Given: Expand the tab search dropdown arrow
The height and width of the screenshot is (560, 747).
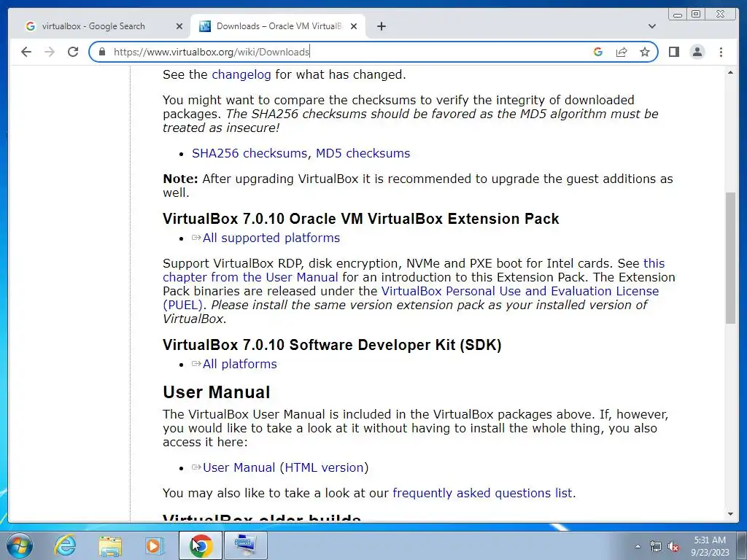Looking at the screenshot, I should click(652, 26).
